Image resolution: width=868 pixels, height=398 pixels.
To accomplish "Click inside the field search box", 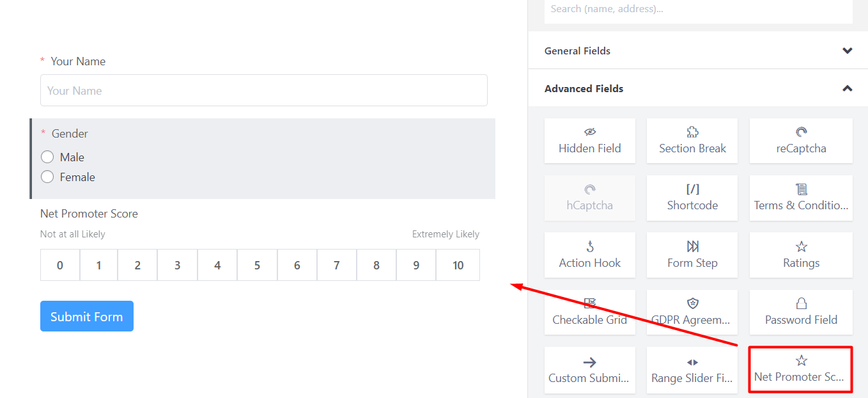I will (698, 9).
